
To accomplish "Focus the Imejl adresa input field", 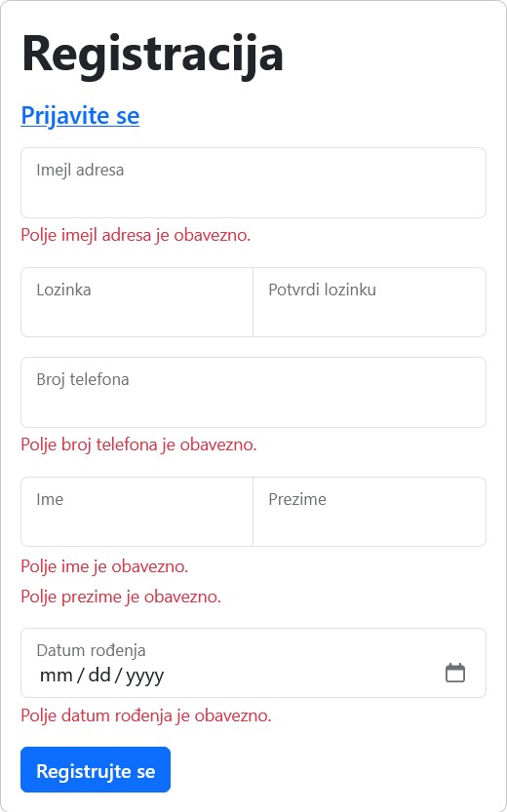I will point(253,183).
